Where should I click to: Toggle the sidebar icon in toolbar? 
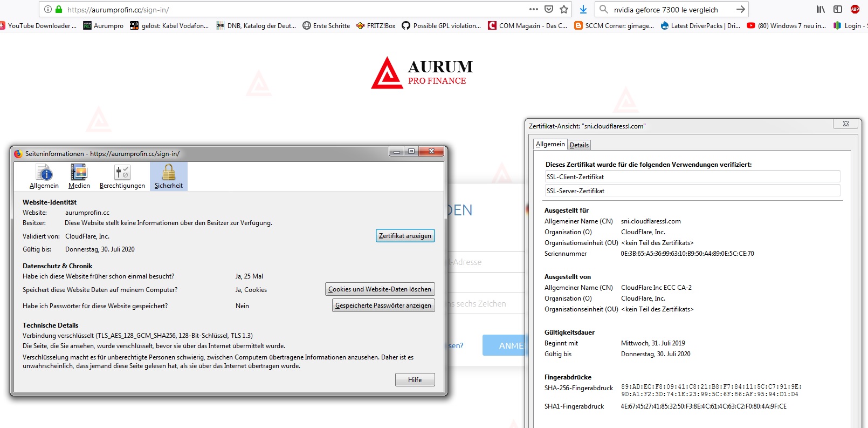pos(838,9)
